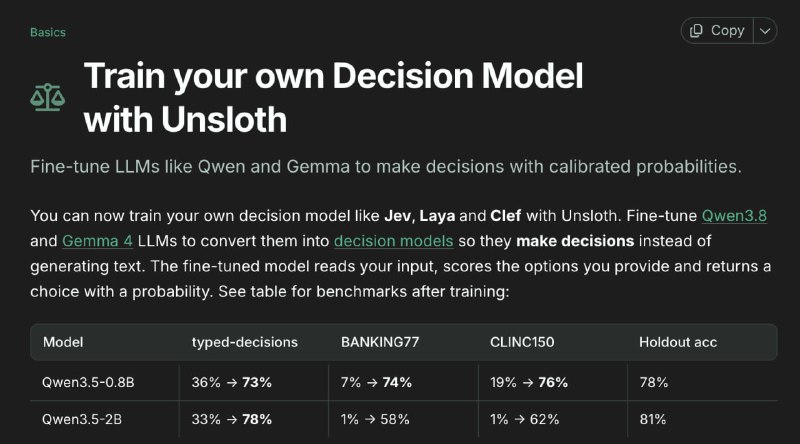Screen dimensions: 800x444
Task: Click the BANKING77 column header
Action: tap(380, 342)
